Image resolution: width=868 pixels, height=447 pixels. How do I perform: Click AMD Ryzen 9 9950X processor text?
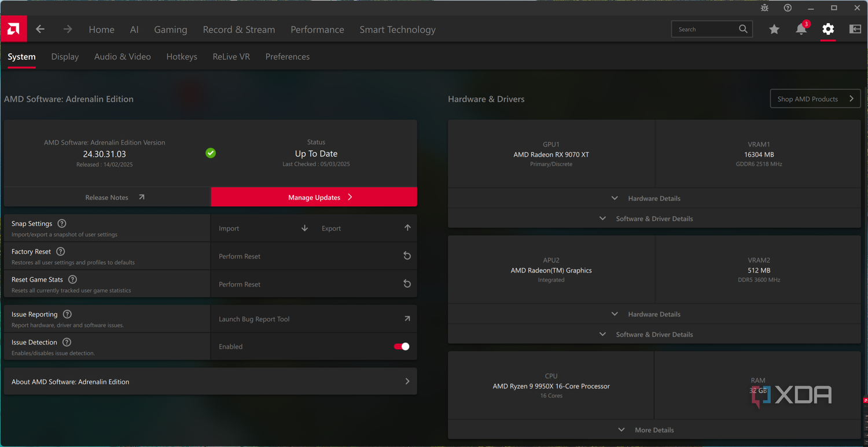(551, 386)
